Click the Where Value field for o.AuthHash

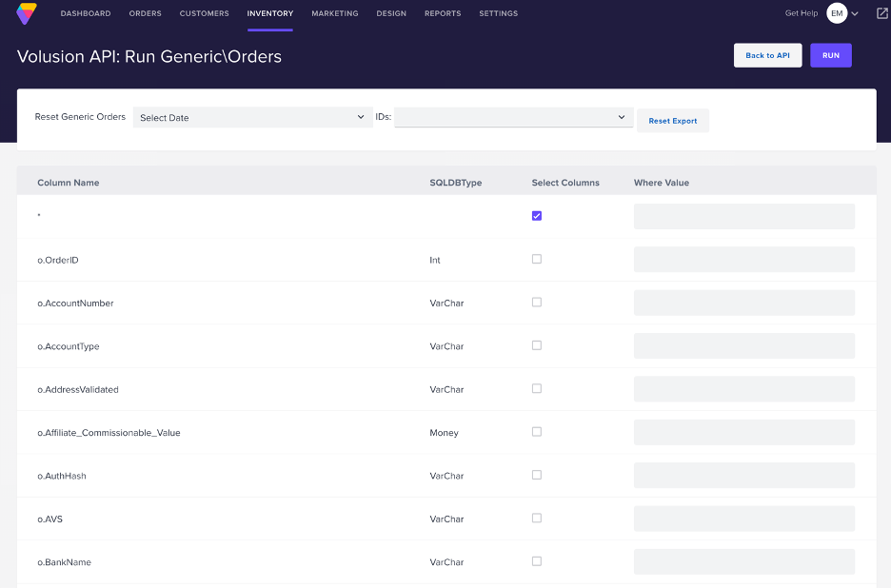pyautogui.click(x=743, y=476)
